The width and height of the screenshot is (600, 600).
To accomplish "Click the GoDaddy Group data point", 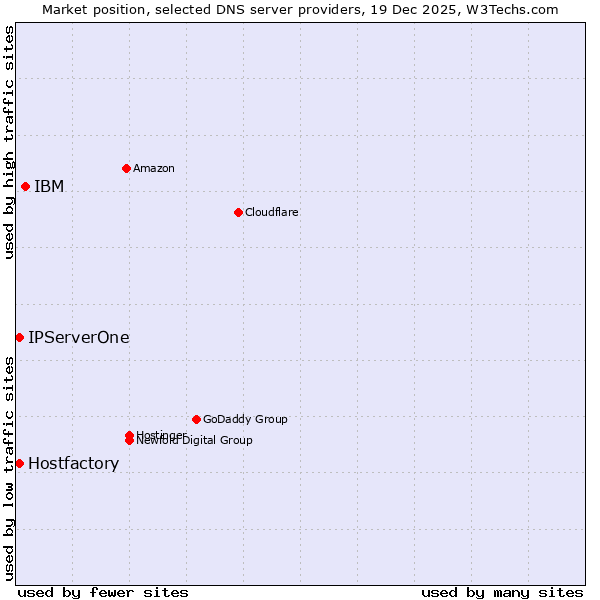I will pos(196,419).
